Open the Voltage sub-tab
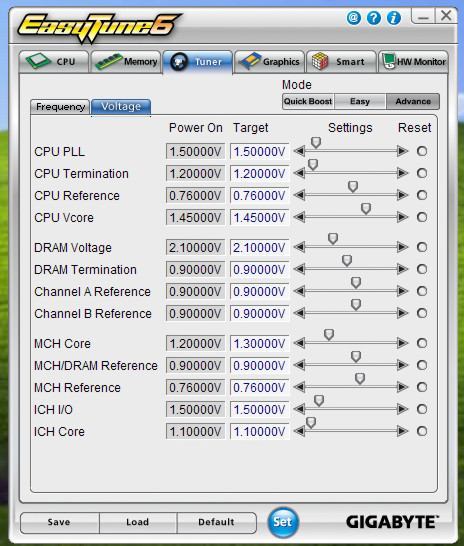This screenshot has height=546, width=464. coord(121,107)
